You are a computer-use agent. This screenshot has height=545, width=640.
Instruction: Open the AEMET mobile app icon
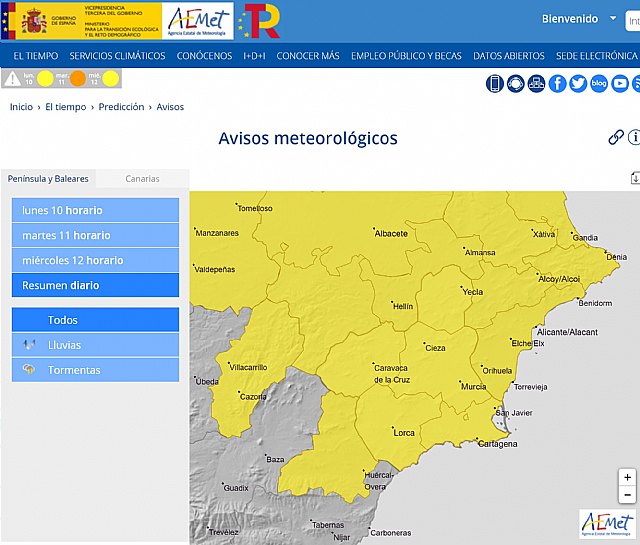(495, 83)
